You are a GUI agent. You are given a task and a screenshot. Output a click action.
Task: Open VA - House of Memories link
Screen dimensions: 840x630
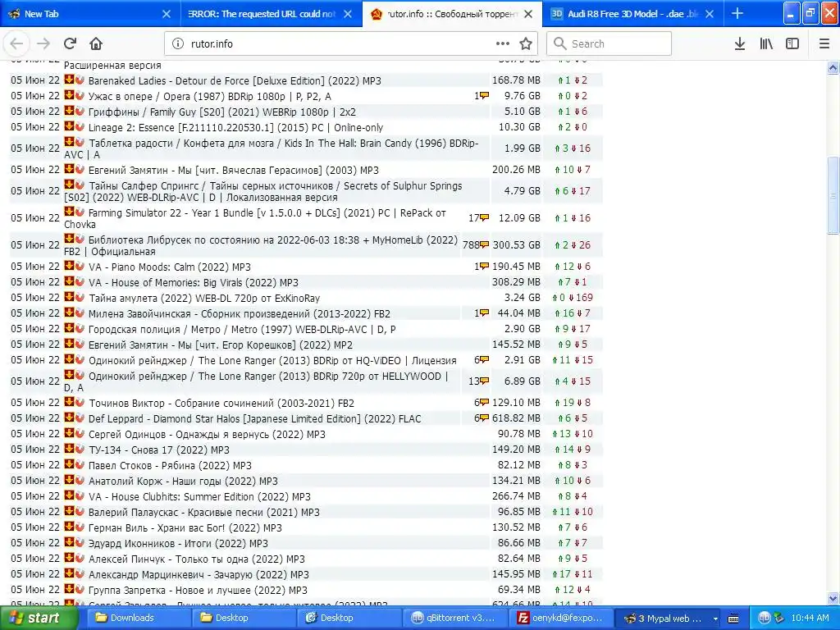point(194,282)
